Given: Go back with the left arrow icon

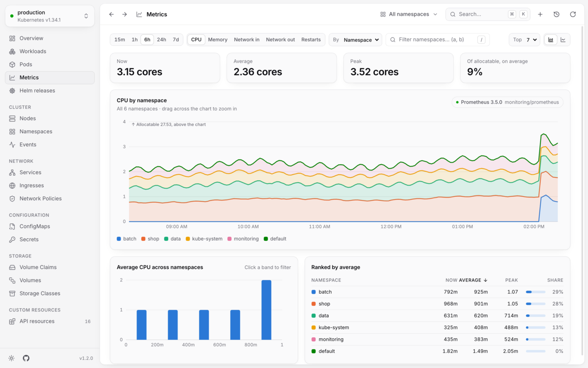Looking at the screenshot, I should (x=111, y=14).
